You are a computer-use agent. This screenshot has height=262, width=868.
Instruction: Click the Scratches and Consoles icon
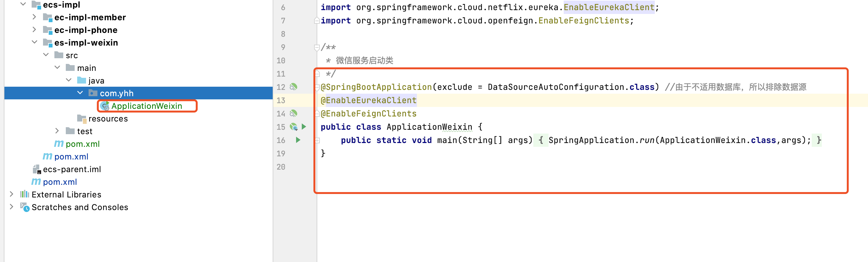pyautogui.click(x=25, y=207)
